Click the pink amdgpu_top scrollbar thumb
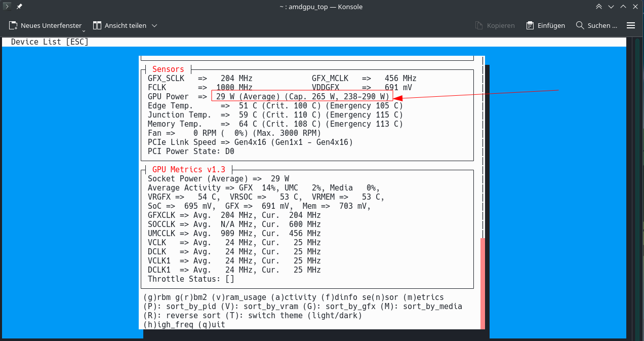 point(482,283)
